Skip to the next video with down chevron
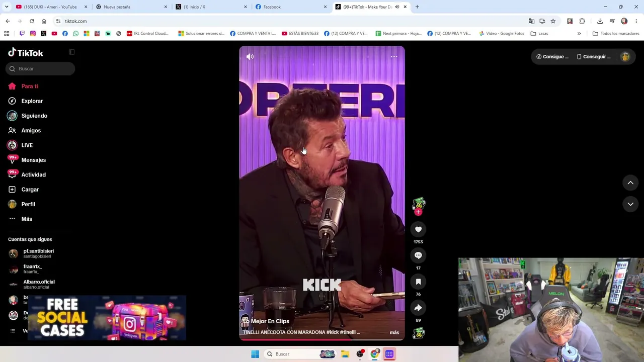The height and width of the screenshot is (362, 644). 630,204
